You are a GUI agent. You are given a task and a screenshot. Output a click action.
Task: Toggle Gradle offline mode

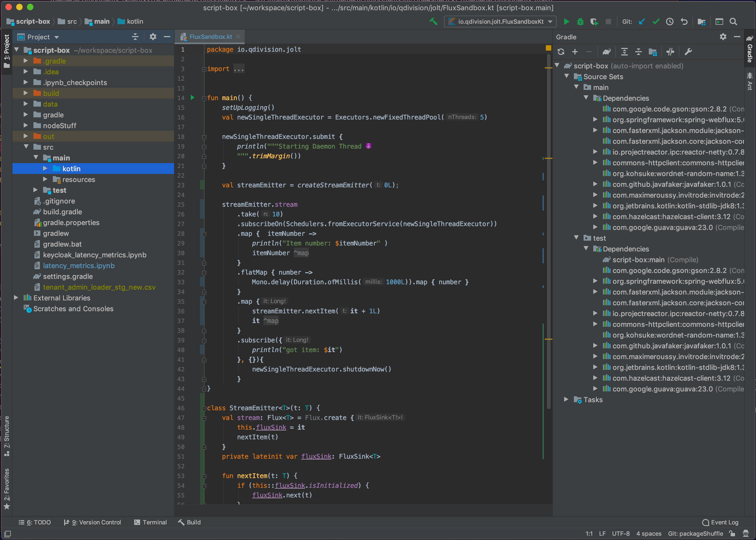(670, 52)
